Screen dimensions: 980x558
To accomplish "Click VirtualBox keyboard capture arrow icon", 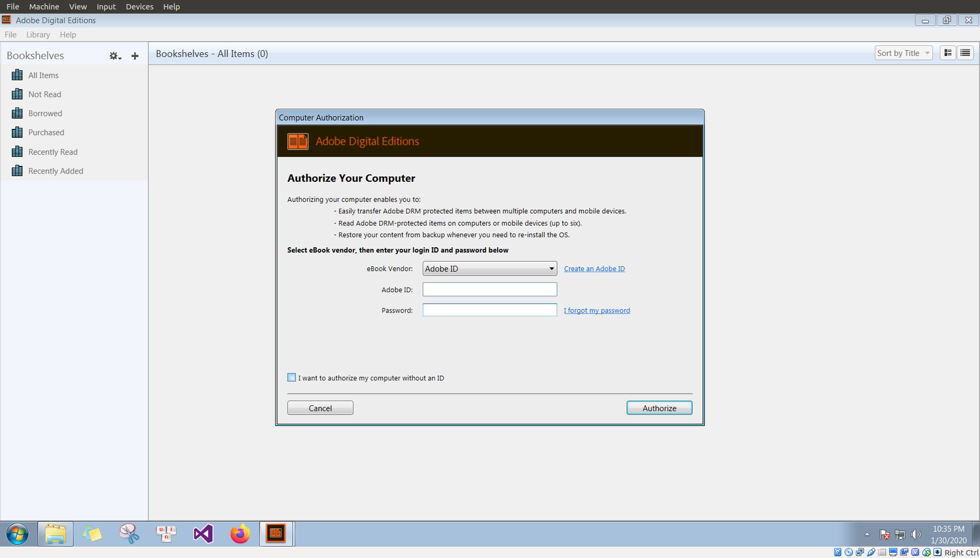I will [x=938, y=553].
